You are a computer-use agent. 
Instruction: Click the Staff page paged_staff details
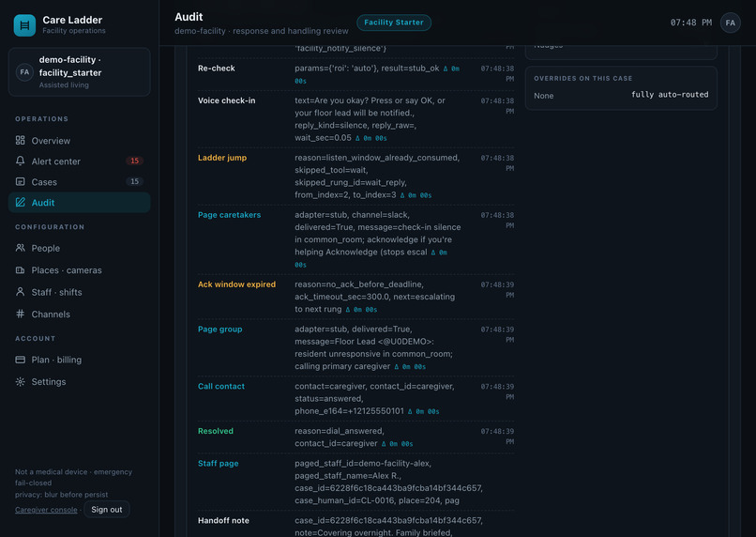[388, 482]
